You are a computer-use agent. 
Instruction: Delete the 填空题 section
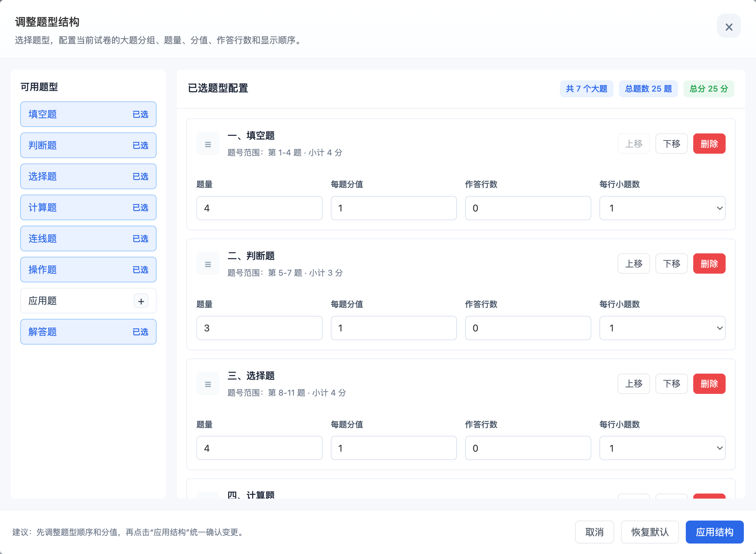pyautogui.click(x=709, y=144)
